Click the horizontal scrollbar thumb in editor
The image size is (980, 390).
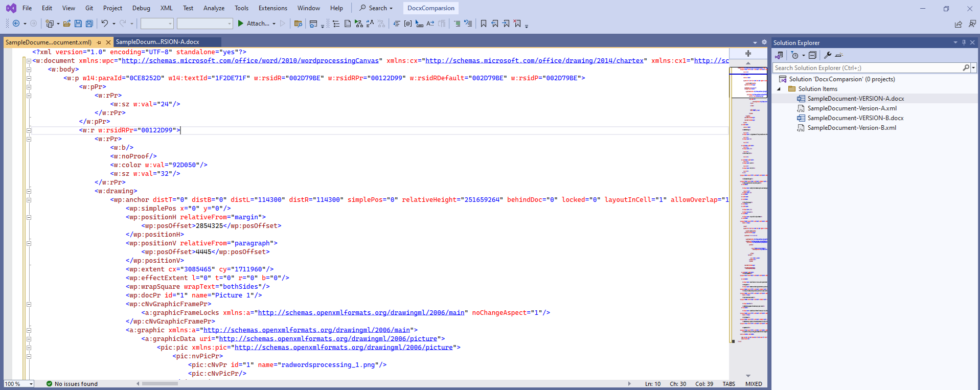[160, 383]
